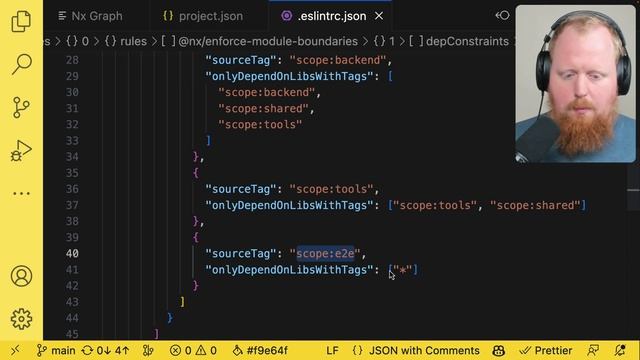Click the onlyDependOnLibsWithTags key on line 29
640x360 pixels.
coord(289,76)
